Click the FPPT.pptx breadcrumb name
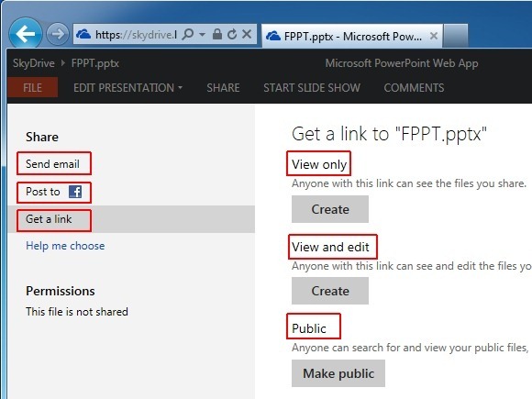The width and height of the screenshot is (532, 399). (95, 63)
